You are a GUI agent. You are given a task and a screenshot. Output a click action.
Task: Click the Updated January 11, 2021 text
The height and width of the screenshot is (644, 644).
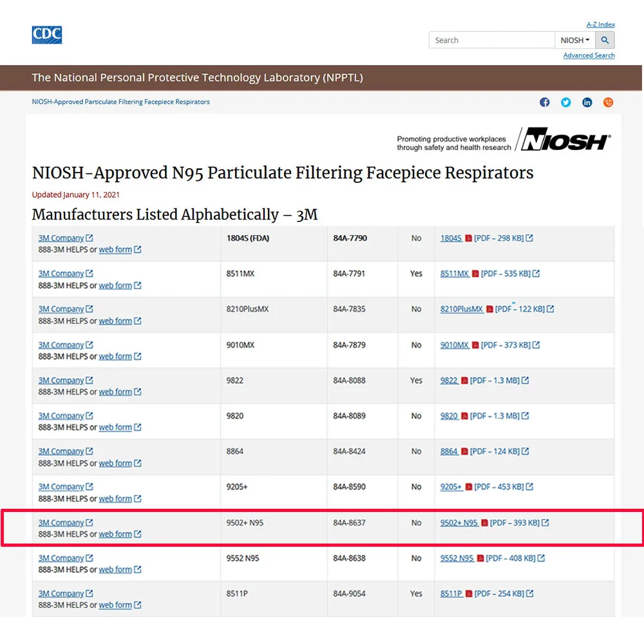pyautogui.click(x=76, y=194)
